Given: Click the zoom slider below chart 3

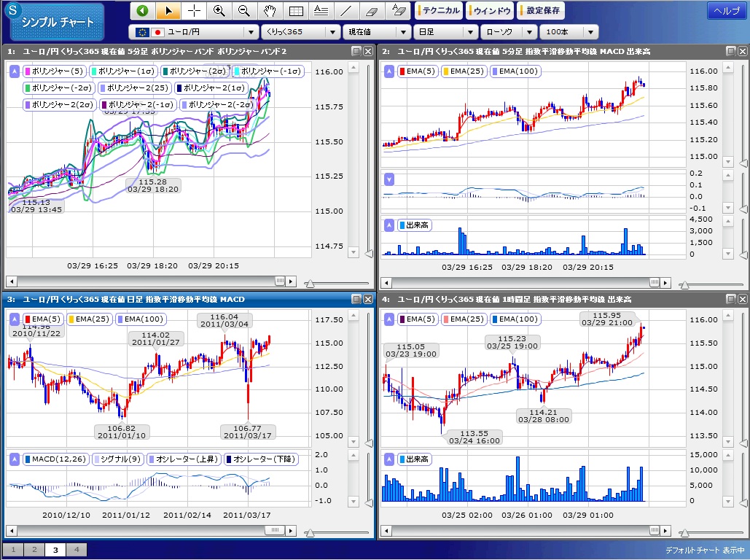Looking at the screenshot, I should click(x=310, y=531).
